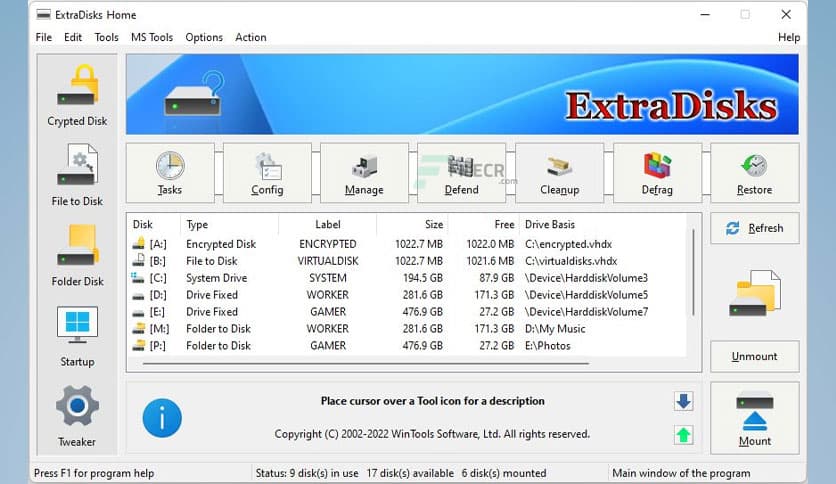Click the C:\virtualdisks.vhdx path
Screen dimensions: 836x484
tap(571, 261)
